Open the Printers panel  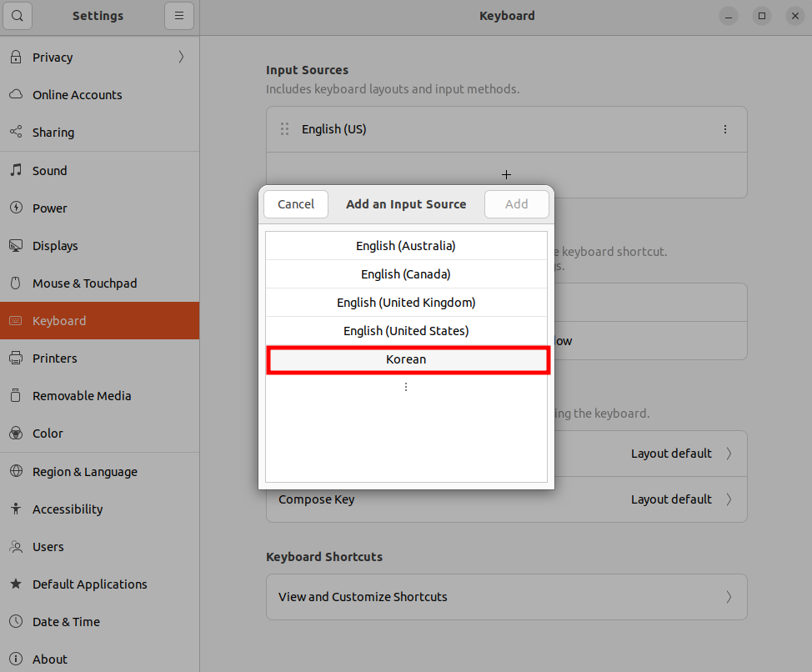(99, 359)
